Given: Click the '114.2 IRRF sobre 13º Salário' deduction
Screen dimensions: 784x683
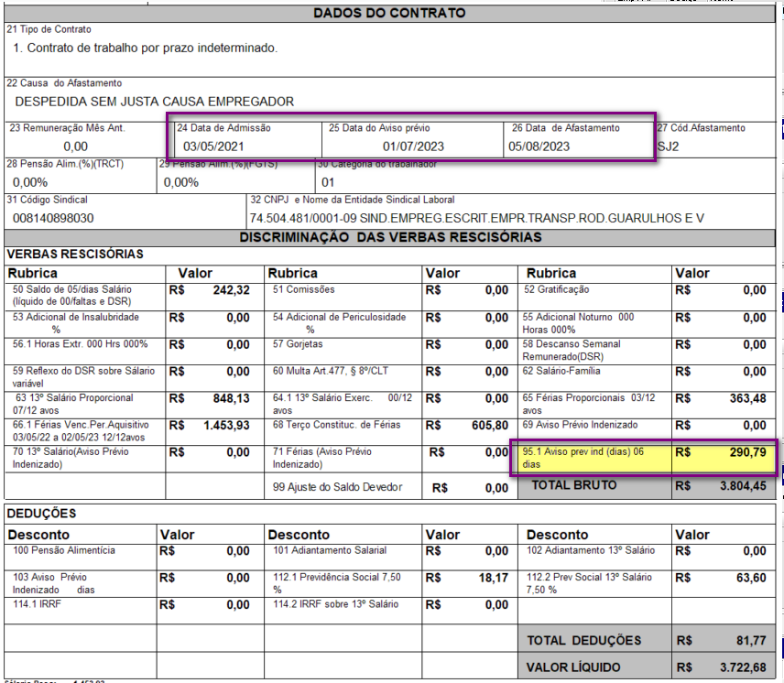Looking at the screenshot, I should point(335,604).
